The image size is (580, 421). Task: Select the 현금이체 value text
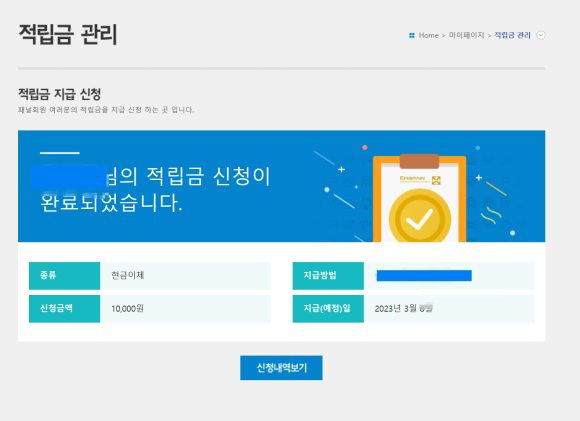128,275
